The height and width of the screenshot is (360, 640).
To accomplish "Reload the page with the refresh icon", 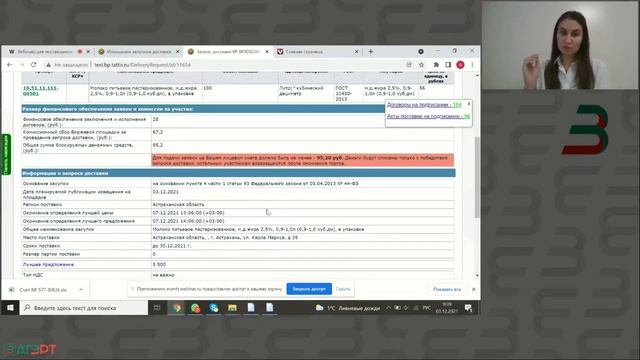I will point(33,64).
